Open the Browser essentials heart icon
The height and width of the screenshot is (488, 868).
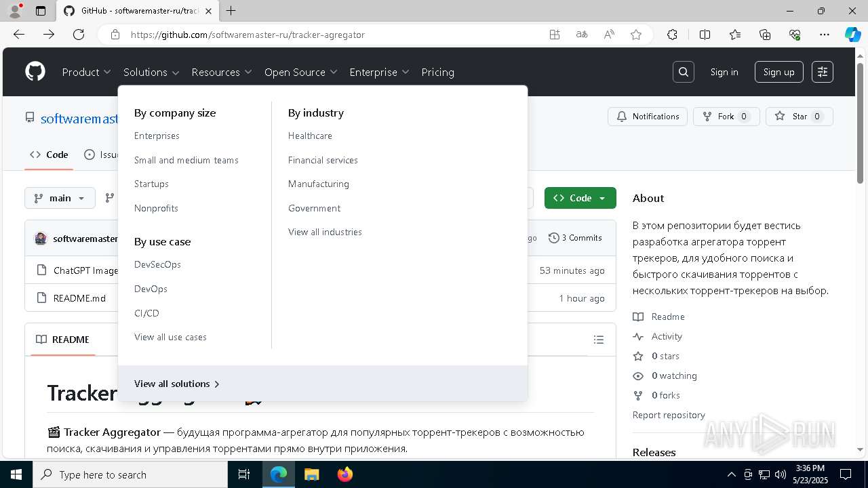[x=795, y=35]
